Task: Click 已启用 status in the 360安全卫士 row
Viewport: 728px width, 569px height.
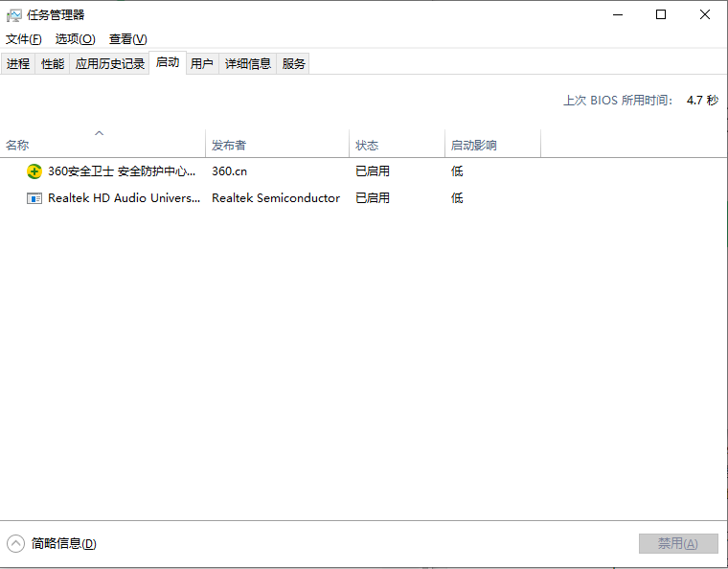Action: click(x=373, y=171)
